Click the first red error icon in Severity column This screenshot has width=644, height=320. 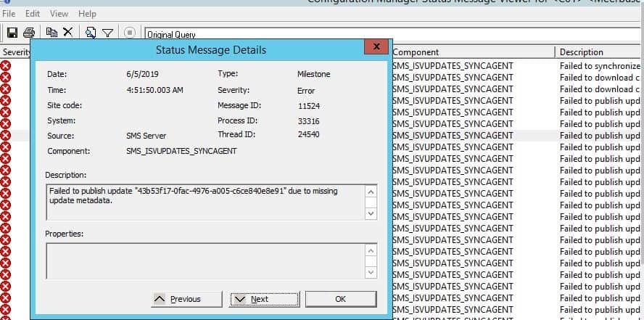tap(6, 66)
